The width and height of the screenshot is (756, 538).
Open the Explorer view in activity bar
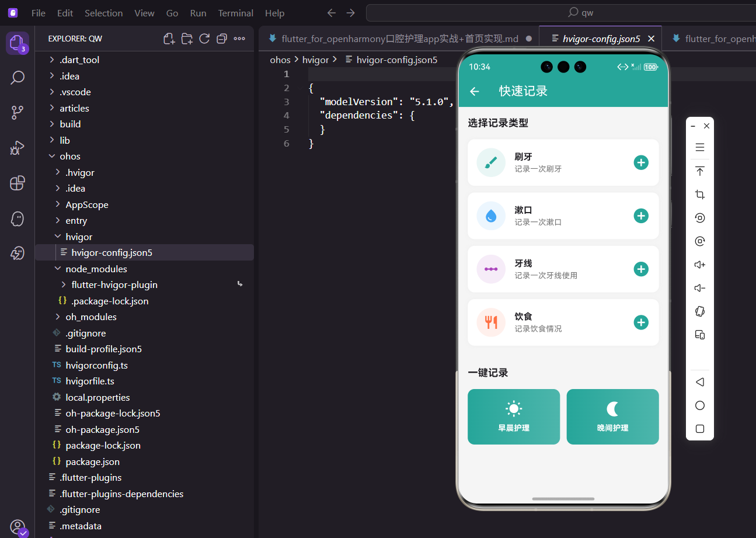click(17, 43)
